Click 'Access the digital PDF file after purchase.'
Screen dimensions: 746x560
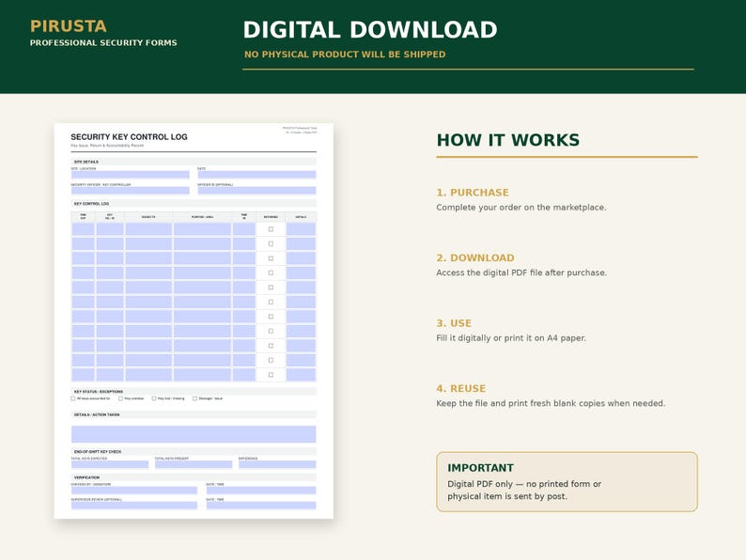(x=521, y=272)
